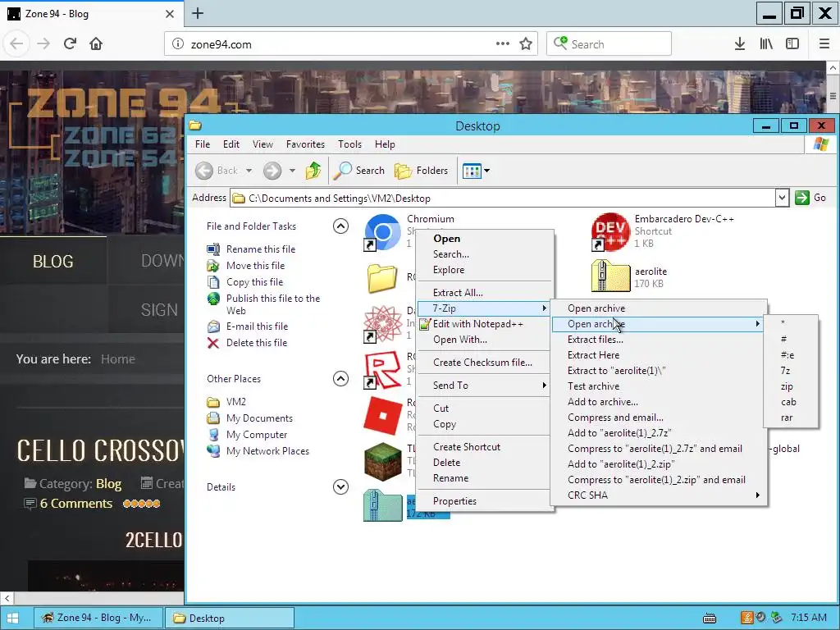Open the Firefox library icon
840x630 pixels.
click(x=766, y=44)
